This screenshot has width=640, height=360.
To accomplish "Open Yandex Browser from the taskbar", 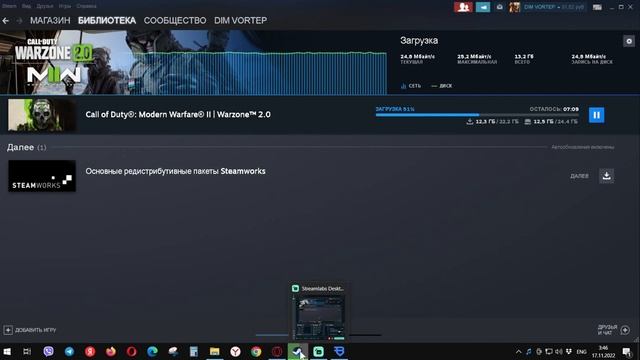I will click(x=235, y=352).
